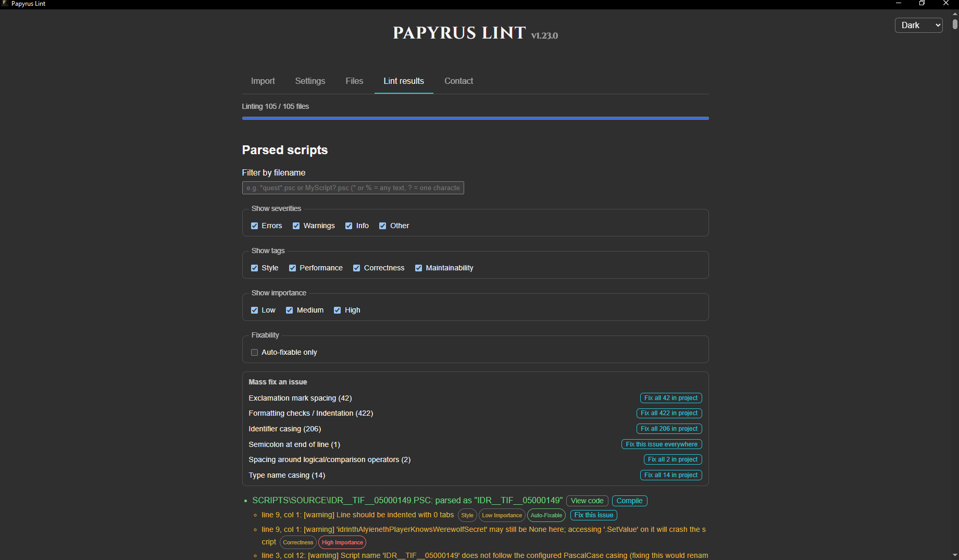
Task: Go to the Contact tab
Action: point(458,81)
